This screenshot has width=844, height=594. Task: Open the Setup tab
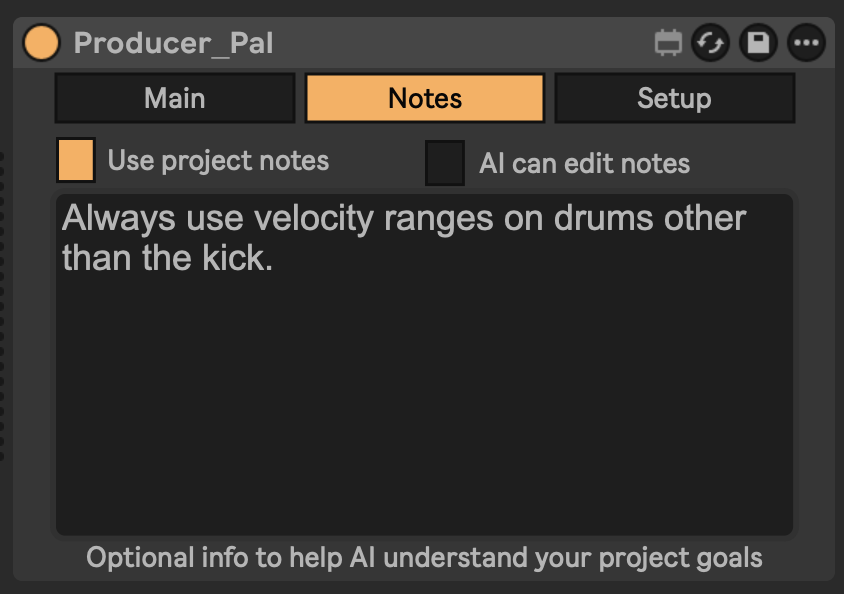coord(674,98)
